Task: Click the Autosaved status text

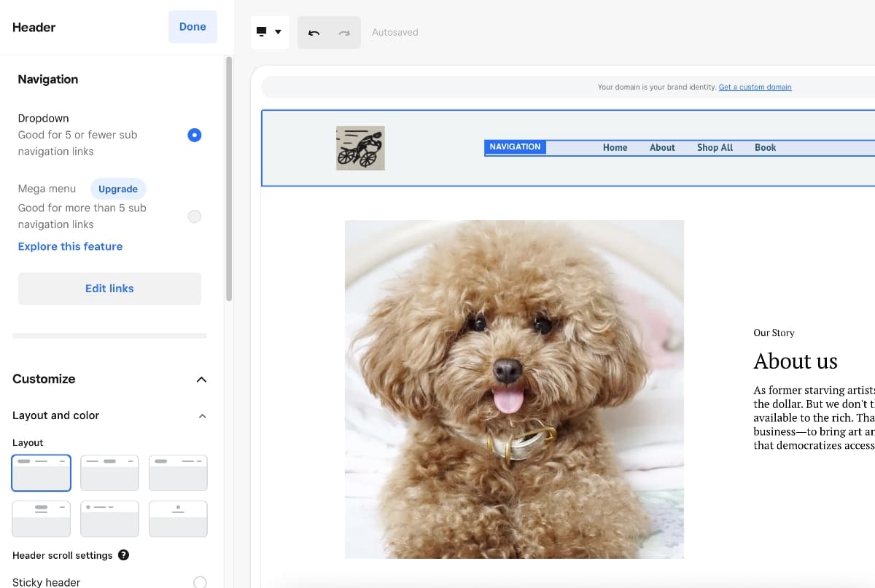Action: (394, 33)
